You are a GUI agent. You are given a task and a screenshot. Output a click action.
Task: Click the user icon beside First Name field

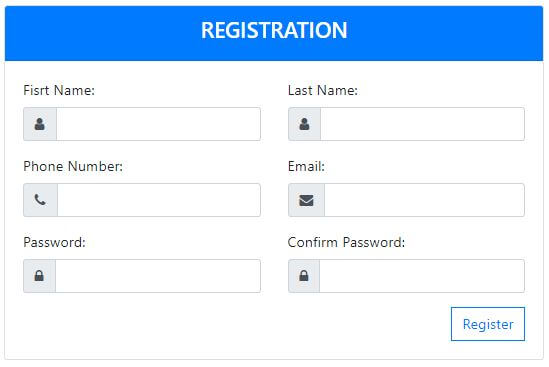[40, 124]
